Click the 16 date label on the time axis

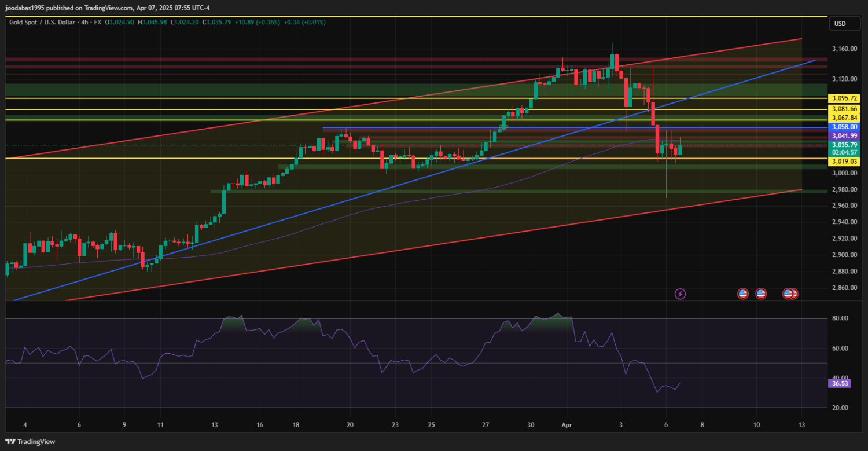point(260,424)
